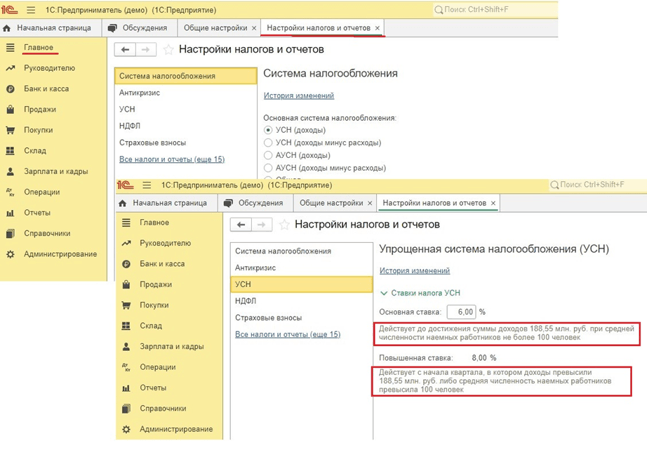The image size is (647, 450).
Task: Select АУСН (доходы минус расходы) option
Action: [268, 168]
